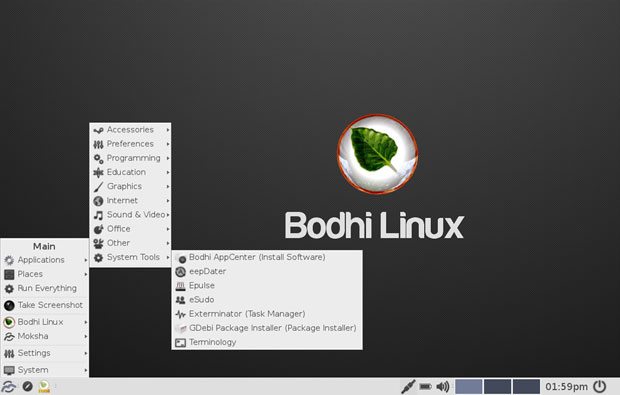Switch to the second virtual desktop
Image resolution: width=620 pixels, height=395 pixels.
point(497,386)
